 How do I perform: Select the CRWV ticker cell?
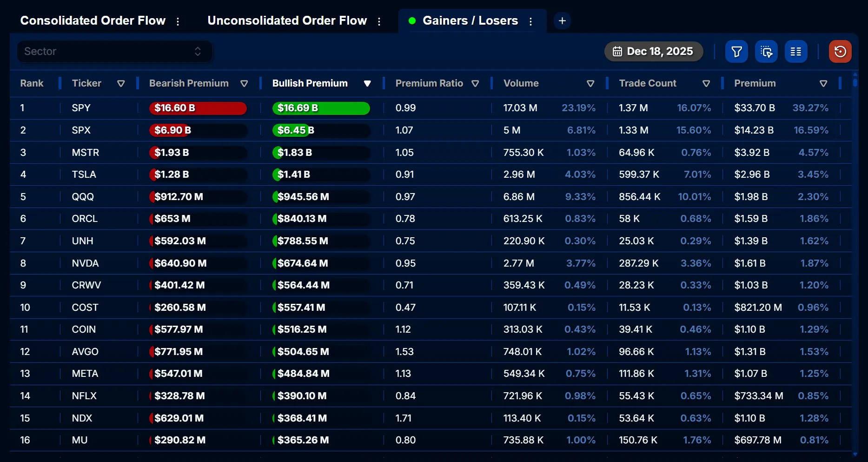86,285
